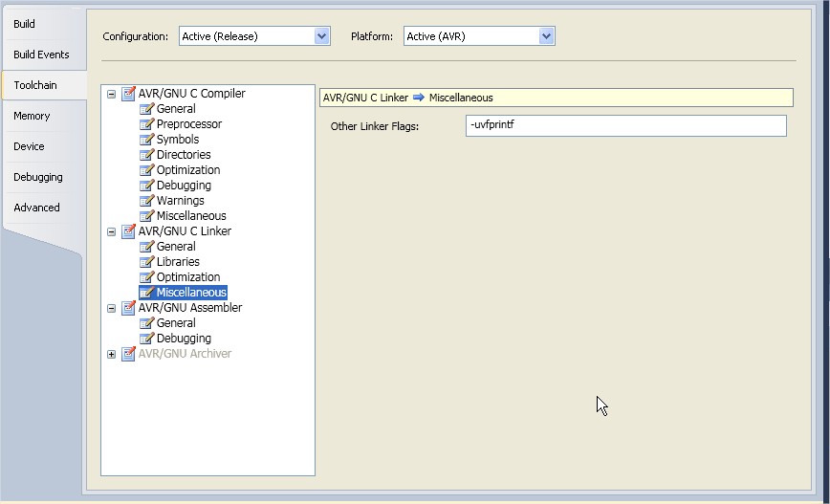Click the linker Optimization icon

click(x=146, y=278)
